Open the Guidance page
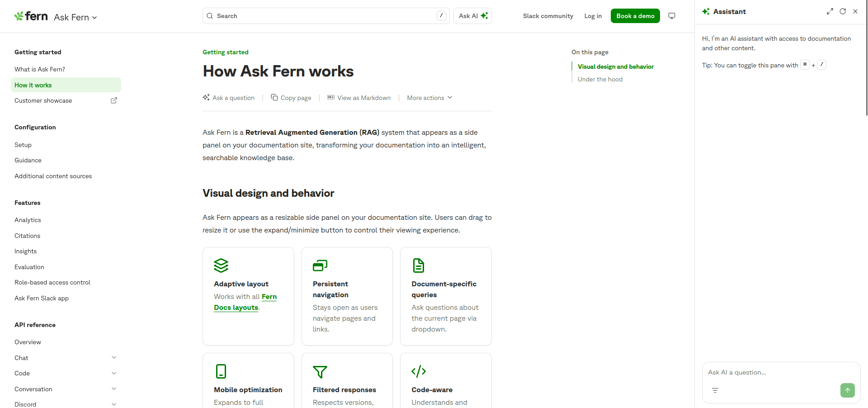The image size is (868, 408). pyautogui.click(x=28, y=160)
